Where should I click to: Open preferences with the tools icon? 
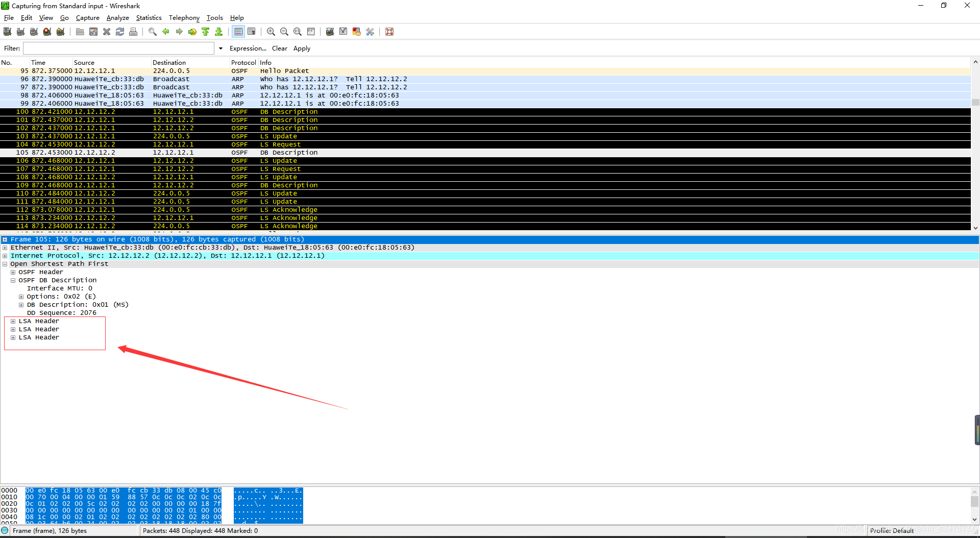[370, 32]
